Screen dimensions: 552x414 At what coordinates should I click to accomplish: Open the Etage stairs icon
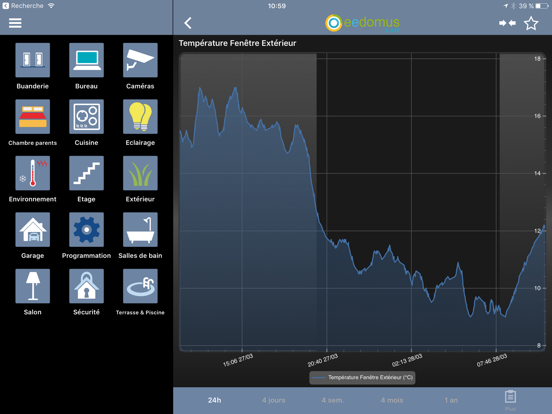coord(87,173)
